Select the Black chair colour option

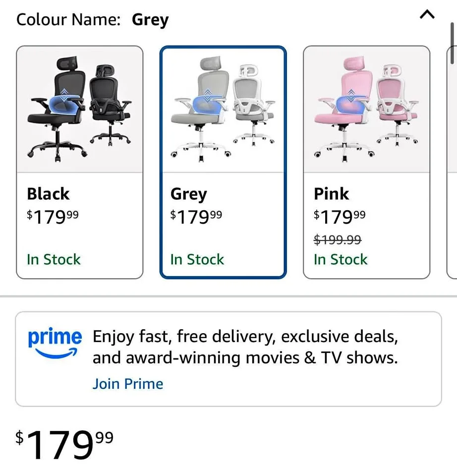(x=79, y=163)
